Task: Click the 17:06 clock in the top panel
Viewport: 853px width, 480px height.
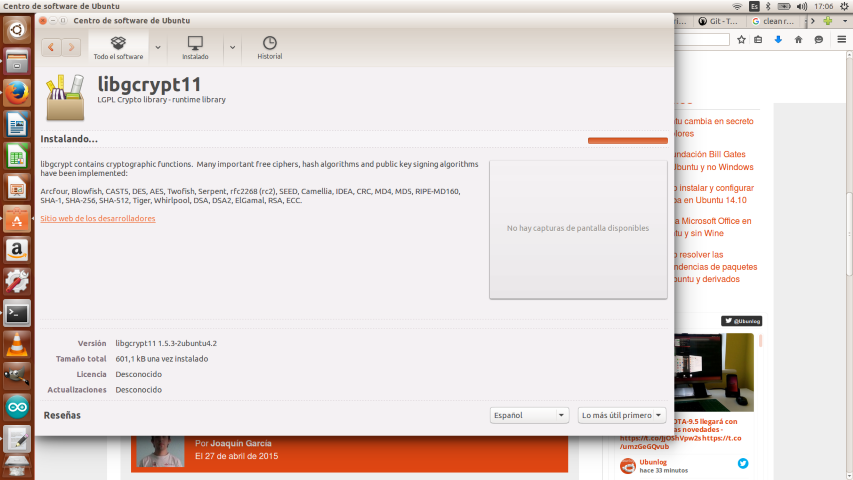Action: click(x=824, y=7)
